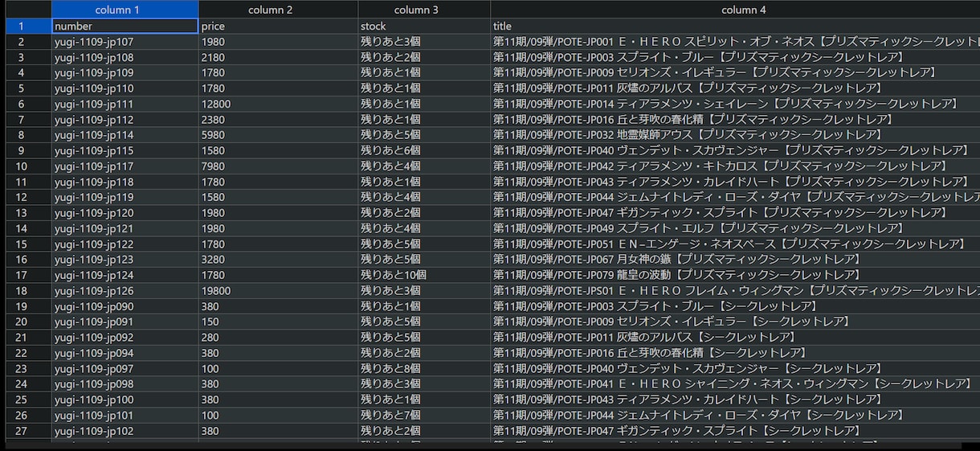Viewport: 980px width, 451px height.
Task: Click title cell POTE-JPS01 フレイム・ウィングマン
Action: pyautogui.click(x=735, y=291)
